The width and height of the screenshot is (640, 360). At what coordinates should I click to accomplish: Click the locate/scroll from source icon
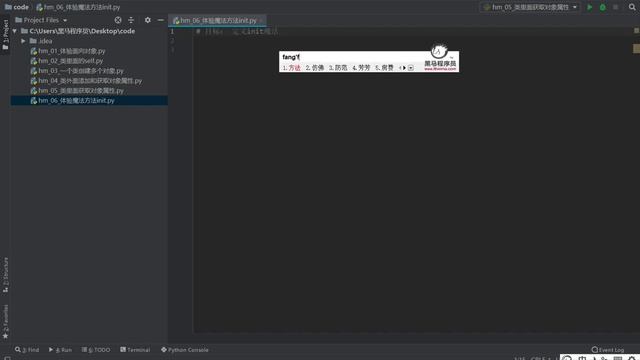118,20
